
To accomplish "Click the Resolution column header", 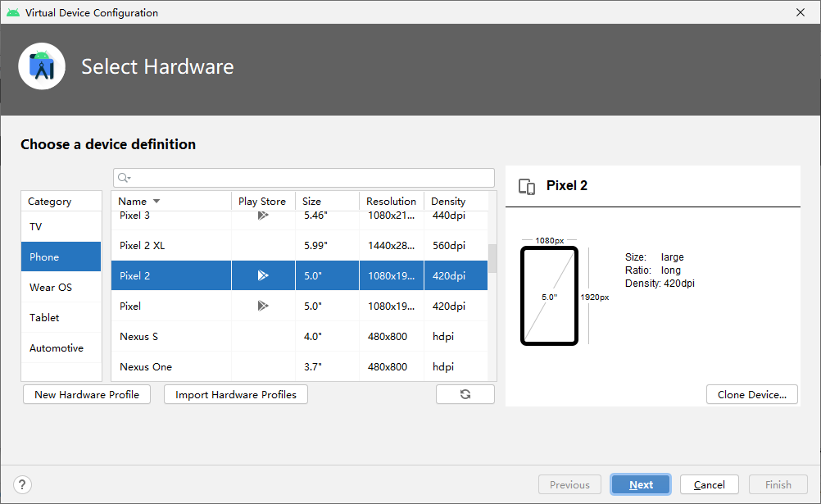I will (x=392, y=201).
